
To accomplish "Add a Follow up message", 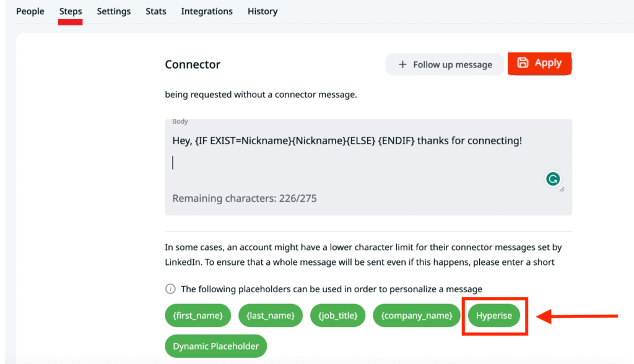I will pyautogui.click(x=445, y=64).
